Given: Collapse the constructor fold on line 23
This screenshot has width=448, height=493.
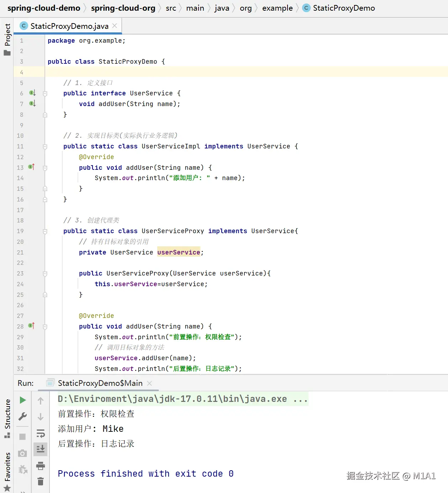Looking at the screenshot, I should point(45,274).
